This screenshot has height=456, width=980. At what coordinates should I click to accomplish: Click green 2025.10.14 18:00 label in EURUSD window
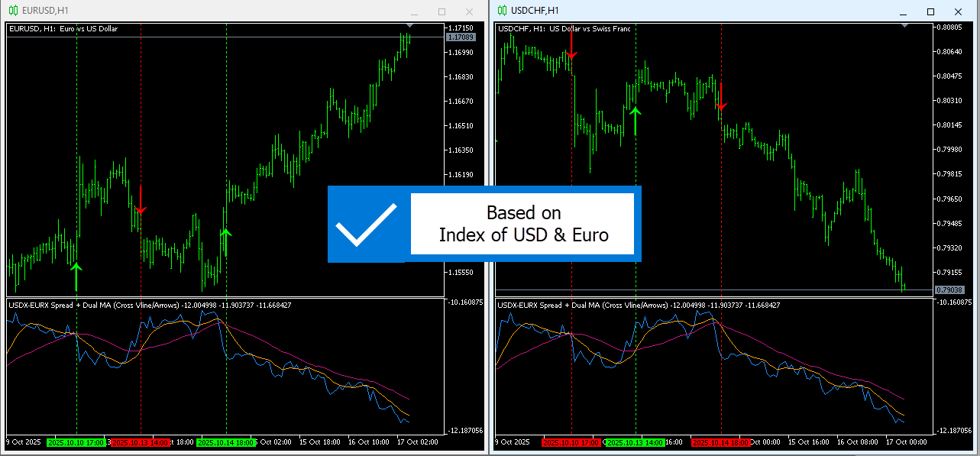point(226,442)
